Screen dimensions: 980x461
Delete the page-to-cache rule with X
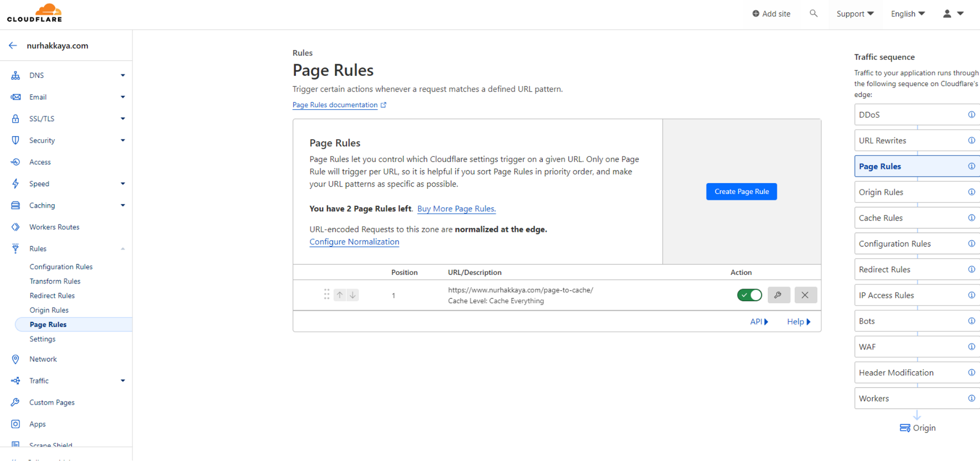click(805, 295)
